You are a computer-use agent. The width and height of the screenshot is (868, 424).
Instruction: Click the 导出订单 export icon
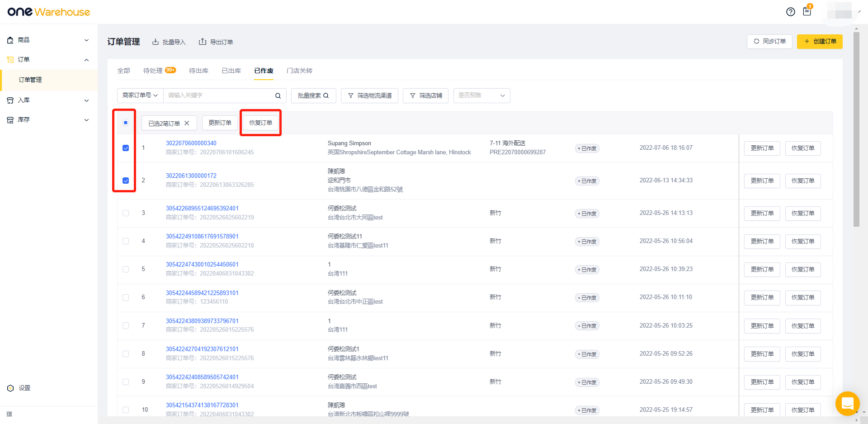click(203, 42)
